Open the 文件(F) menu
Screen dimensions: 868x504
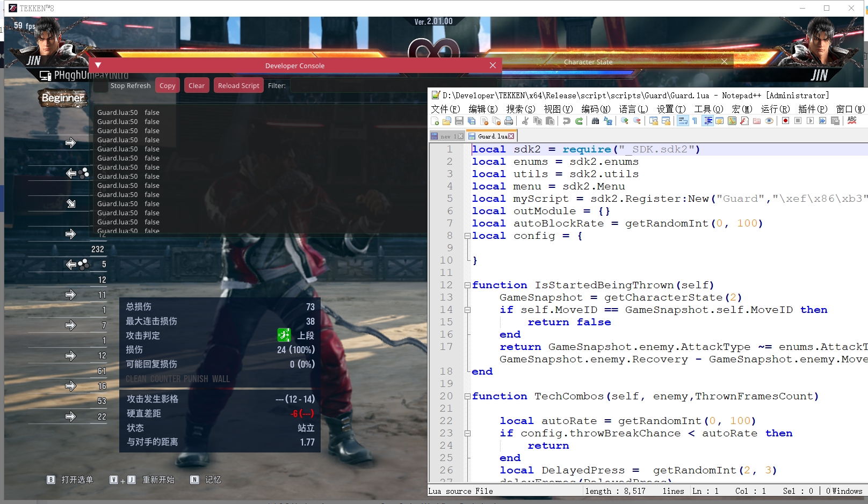coord(446,109)
